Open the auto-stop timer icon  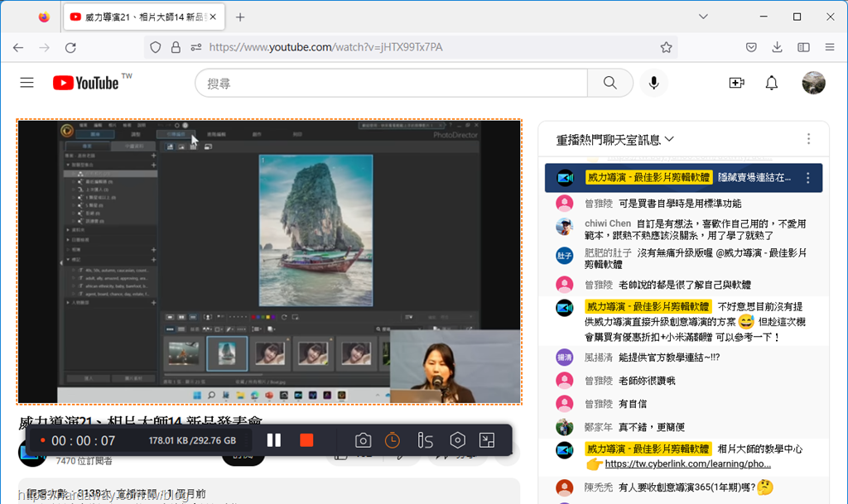392,440
